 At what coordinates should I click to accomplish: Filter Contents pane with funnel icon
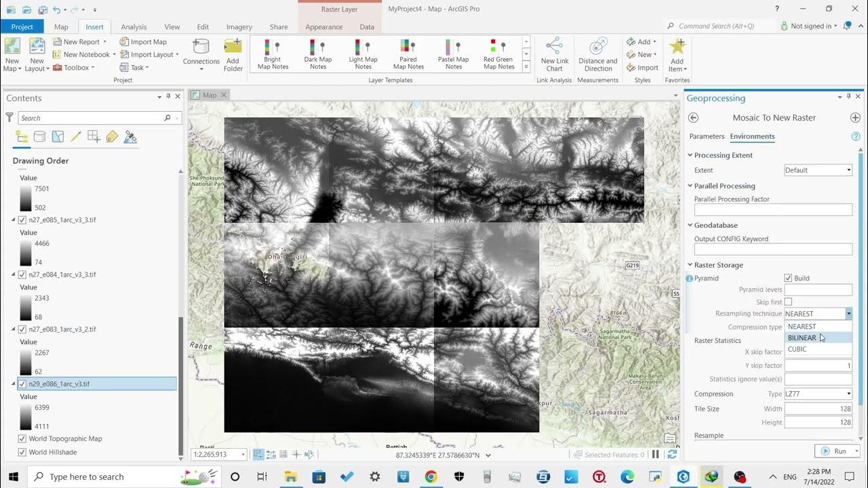[x=9, y=118]
